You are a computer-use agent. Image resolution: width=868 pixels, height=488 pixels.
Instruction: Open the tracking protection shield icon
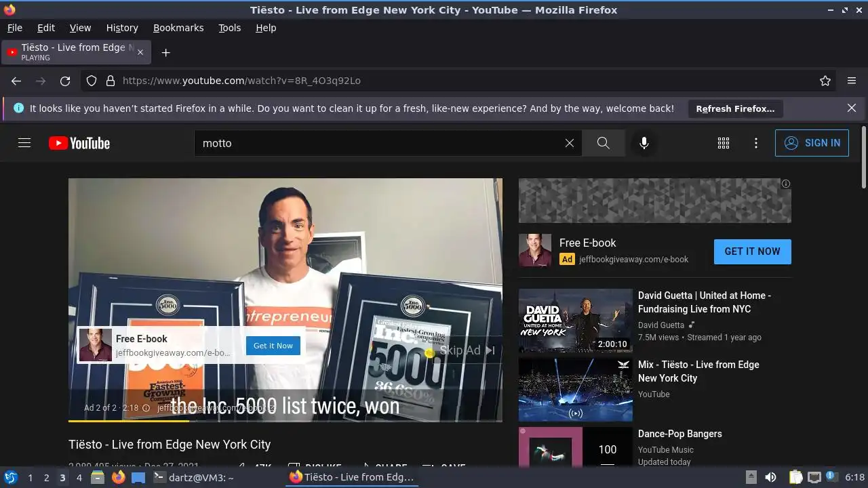[x=92, y=81]
